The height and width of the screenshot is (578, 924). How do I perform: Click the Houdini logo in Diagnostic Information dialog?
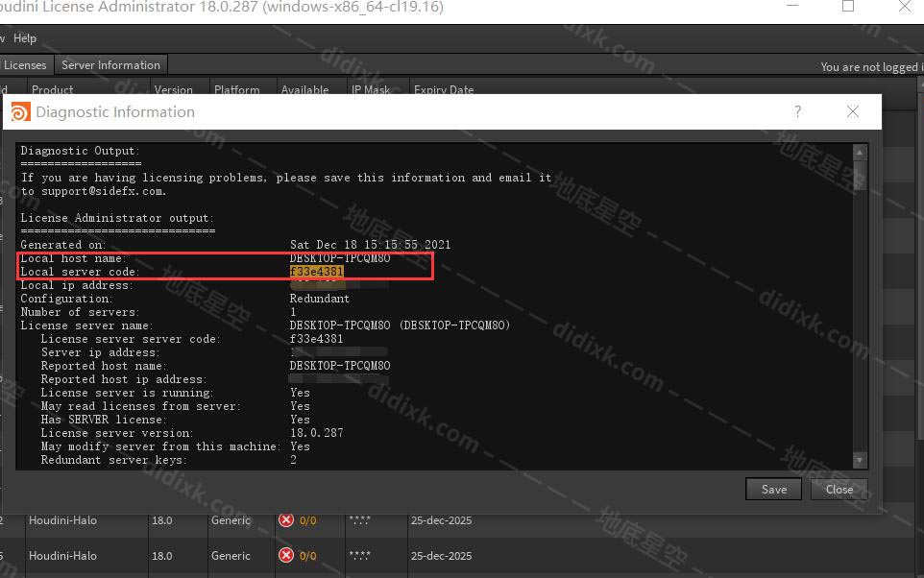tap(20, 112)
